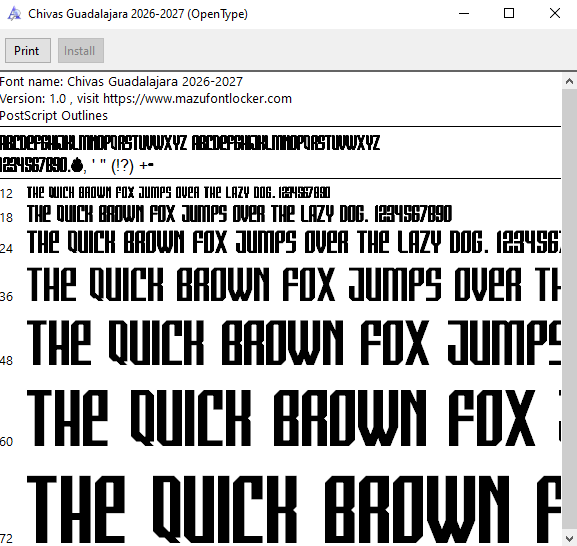Click the 72 point sample text
This screenshot has height=546, width=577.
(x=294, y=509)
